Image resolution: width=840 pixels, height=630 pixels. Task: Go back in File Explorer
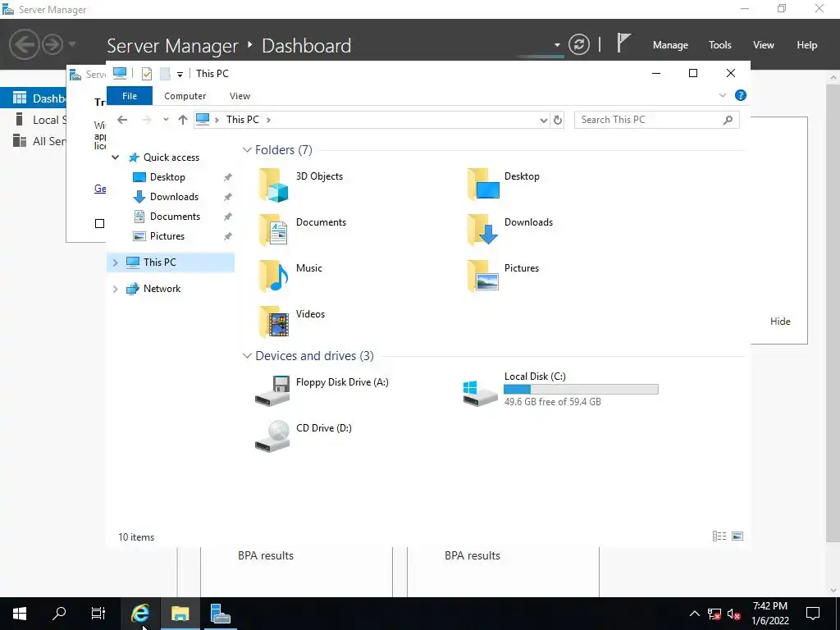[x=123, y=120]
